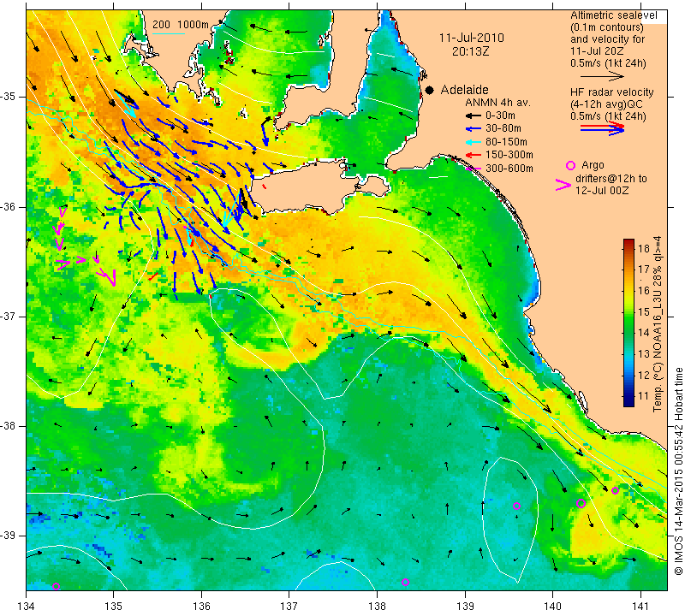
Task: Select the blue 30-80m legend arrow
Action: pos(473,129)
